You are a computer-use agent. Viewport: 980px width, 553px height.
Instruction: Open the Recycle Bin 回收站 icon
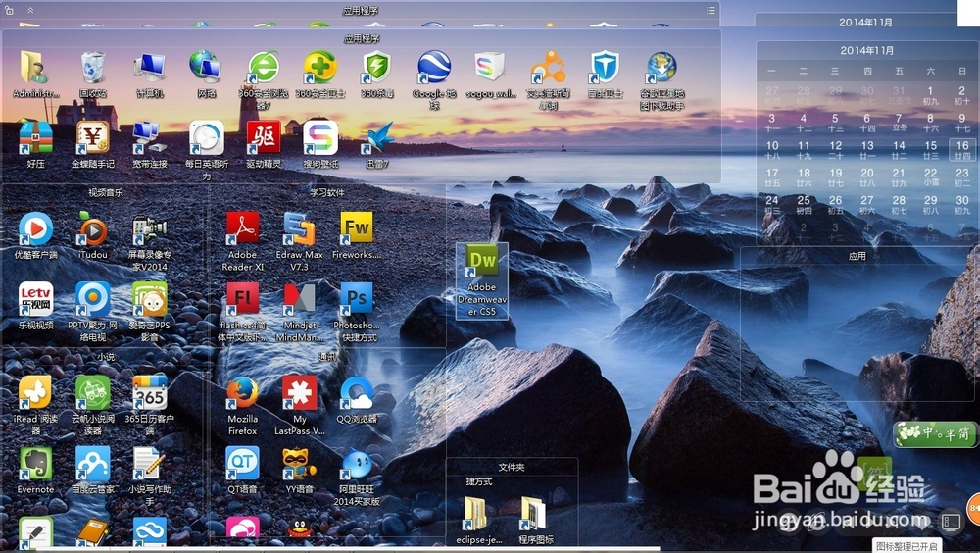tap(92, 68)
